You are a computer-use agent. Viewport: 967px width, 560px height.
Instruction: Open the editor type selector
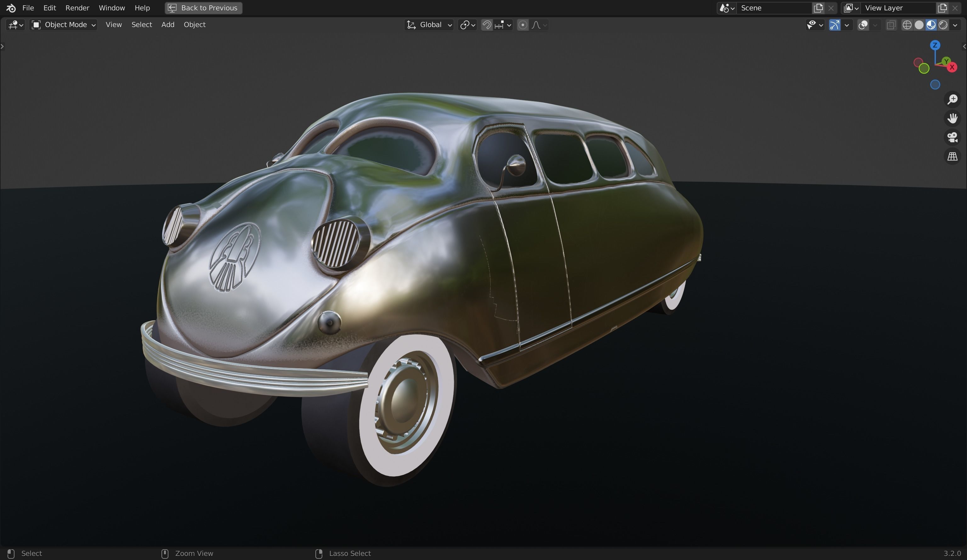pyautogui.click(x=15, y=25)
